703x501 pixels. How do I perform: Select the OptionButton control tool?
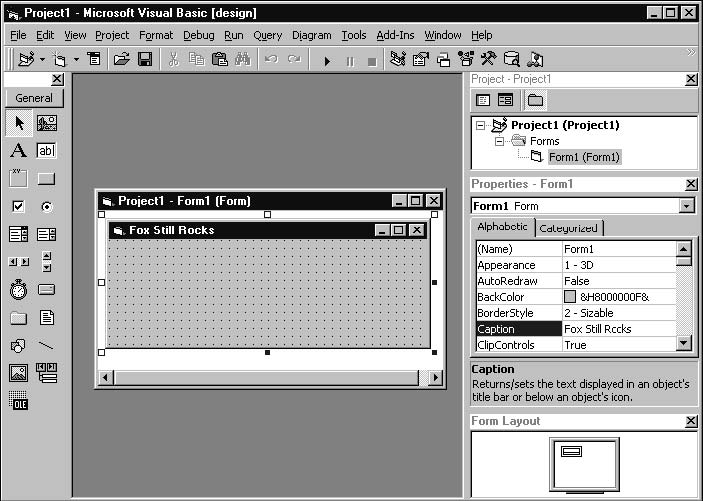pyautogui.click(x=47, y=206)
